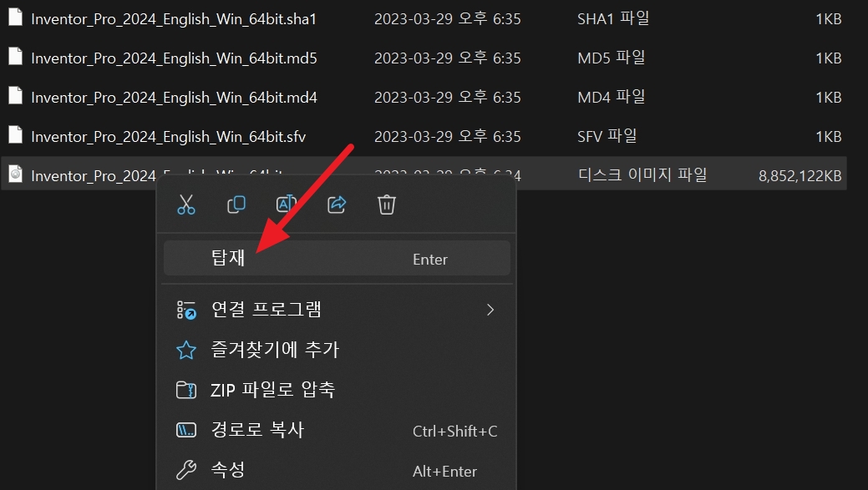Click the zip folder icon
The image size is (868, 490).
tap(186, 390)
